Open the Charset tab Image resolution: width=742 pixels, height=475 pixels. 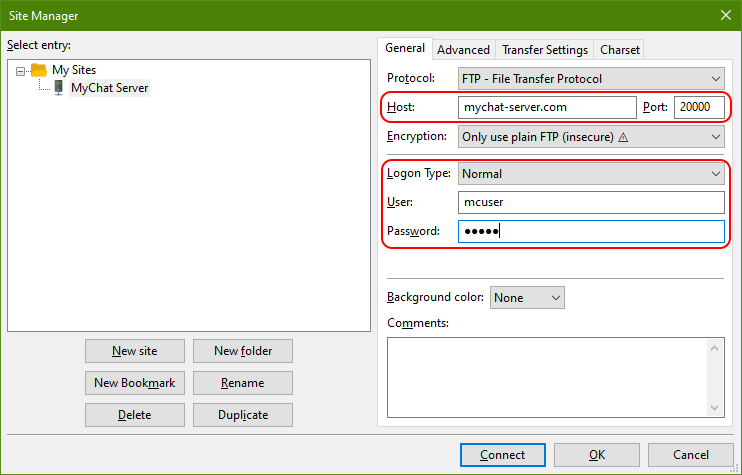pyautogui.click(x=619, y=49)
